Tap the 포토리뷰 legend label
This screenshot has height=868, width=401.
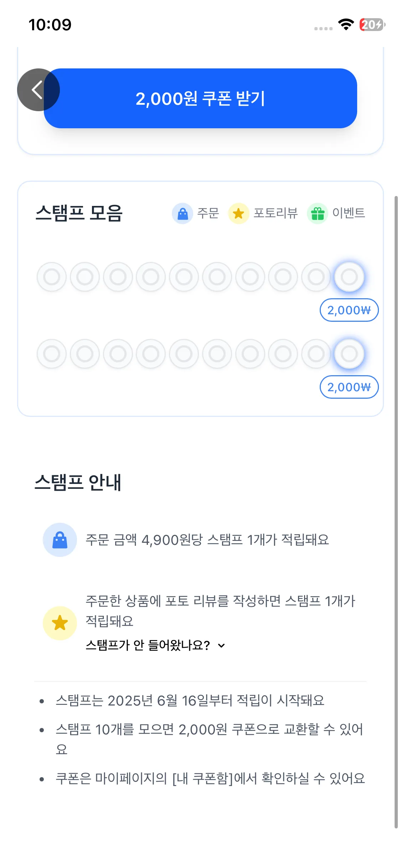[x=276, y=213]
